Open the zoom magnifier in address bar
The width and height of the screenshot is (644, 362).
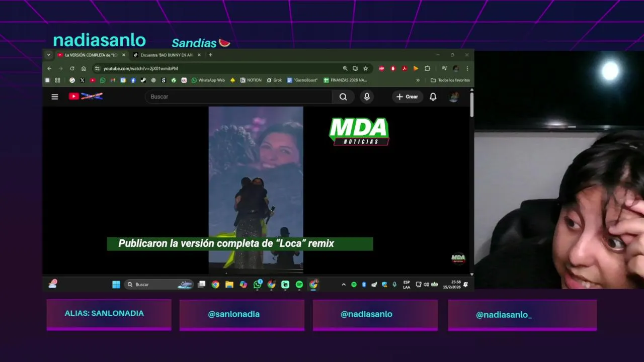tap(345, 68)
